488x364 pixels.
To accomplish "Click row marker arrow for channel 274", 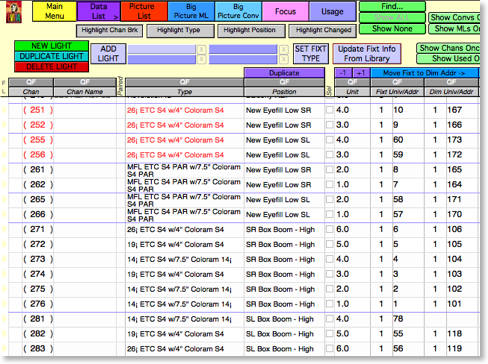I will tap(4, 274).
